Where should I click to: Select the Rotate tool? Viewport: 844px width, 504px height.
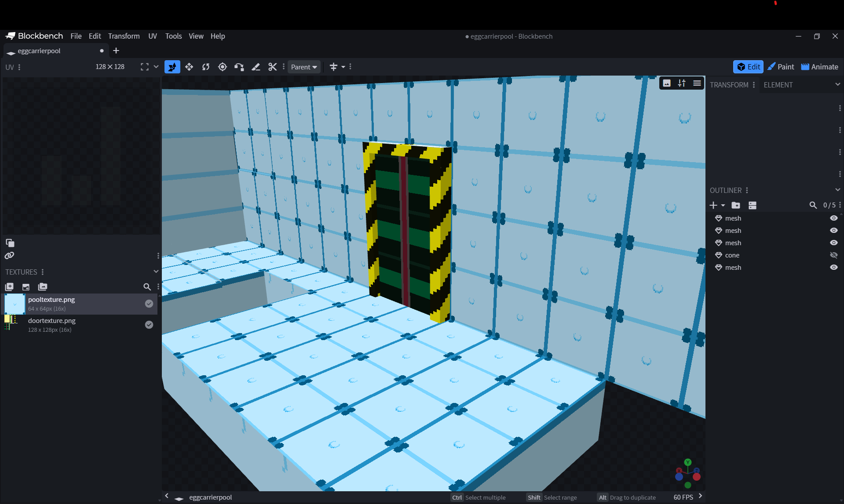click(x=206, y=67)
